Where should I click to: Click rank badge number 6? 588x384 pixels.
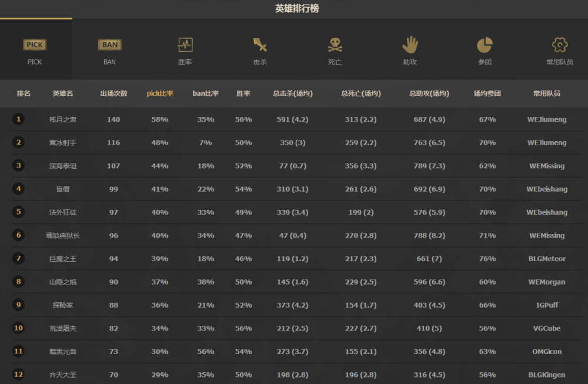[x=18, y=235]
